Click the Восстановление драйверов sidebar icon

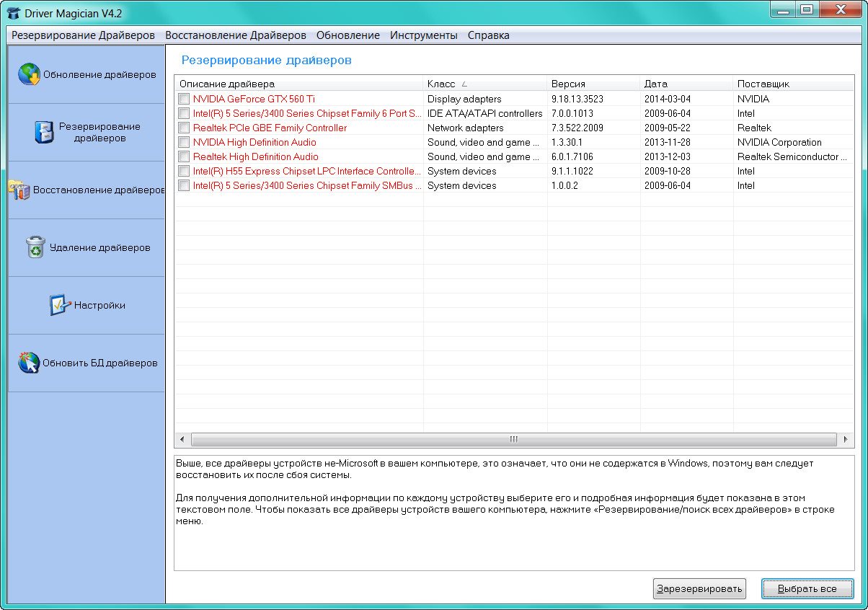tap(19, 190)
